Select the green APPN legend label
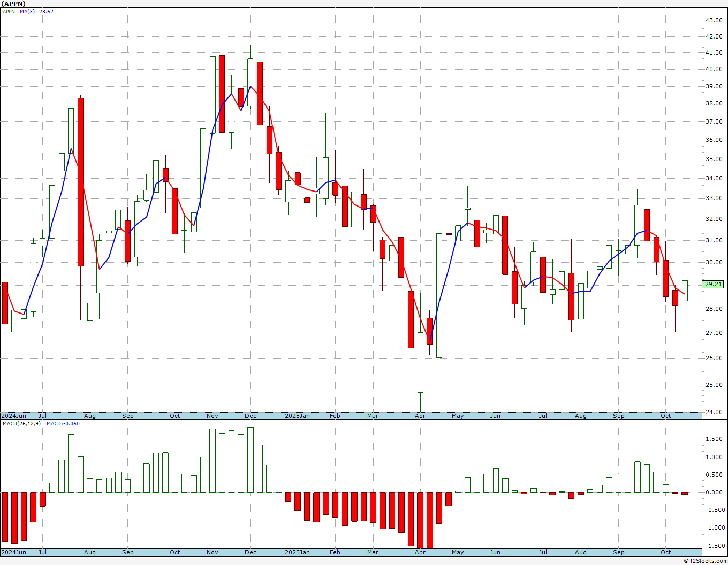 pos(9,11)
